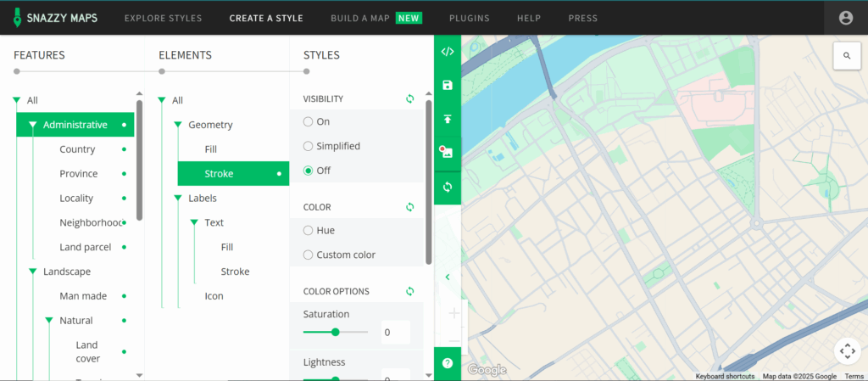Open the user account icon

(845, 18)
